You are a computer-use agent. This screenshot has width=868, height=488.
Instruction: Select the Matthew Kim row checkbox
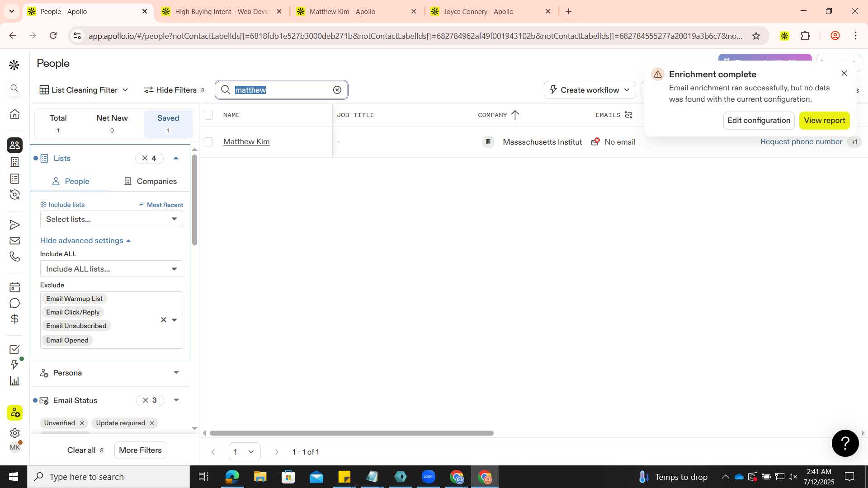pos(208,142)
